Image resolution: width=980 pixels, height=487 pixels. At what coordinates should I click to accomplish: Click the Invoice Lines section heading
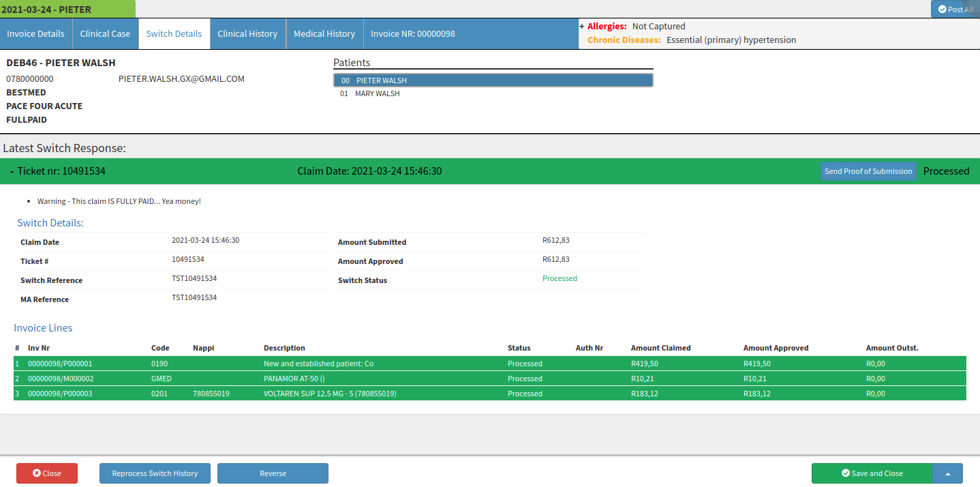pos(43,328)
